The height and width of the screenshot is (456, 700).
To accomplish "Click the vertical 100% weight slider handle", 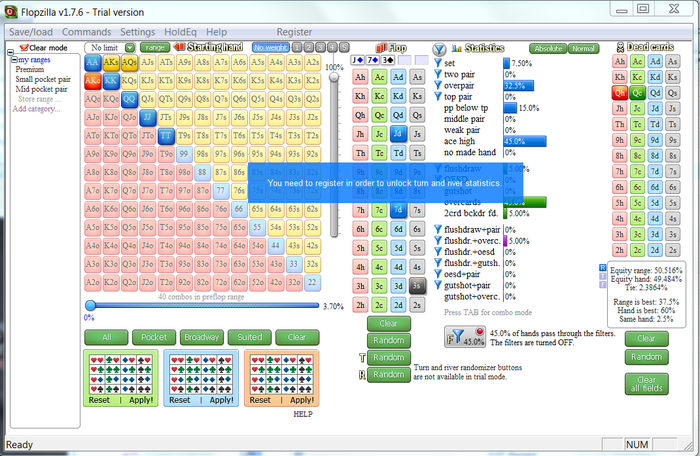I will pyautogui.click(x=334, y=77).
